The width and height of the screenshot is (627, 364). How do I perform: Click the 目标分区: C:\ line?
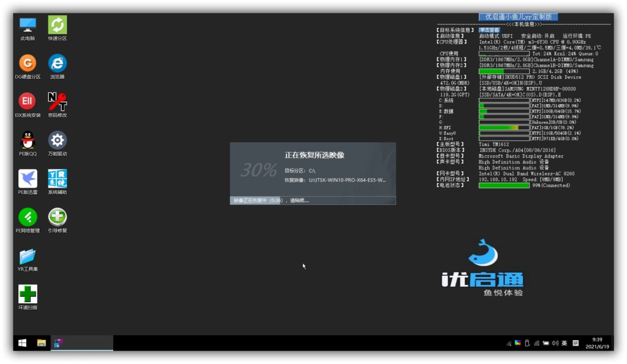coord(300,171)
